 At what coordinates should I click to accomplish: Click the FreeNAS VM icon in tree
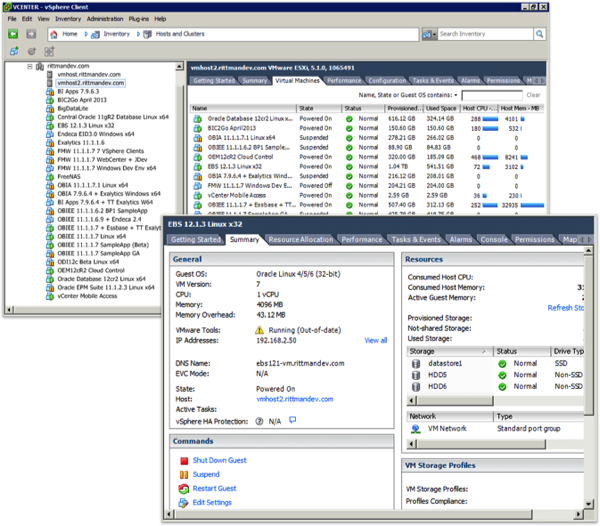(50, 177)
